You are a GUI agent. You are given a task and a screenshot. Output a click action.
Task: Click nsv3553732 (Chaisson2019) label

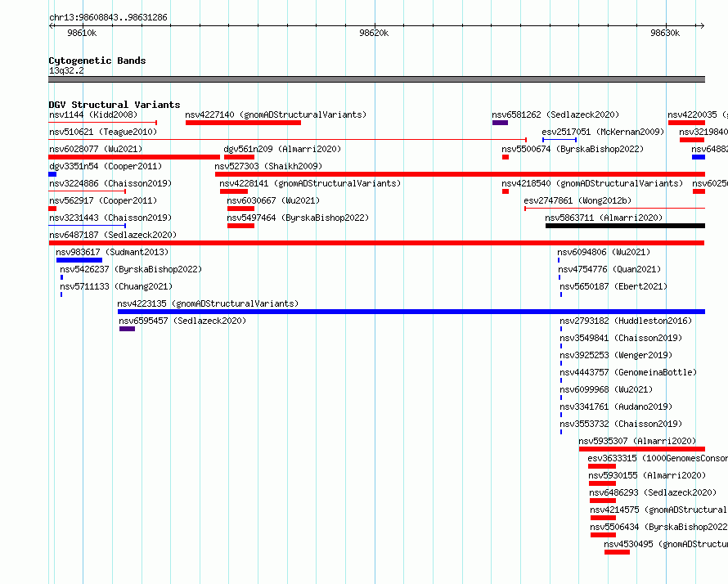[x=621, y=424]
